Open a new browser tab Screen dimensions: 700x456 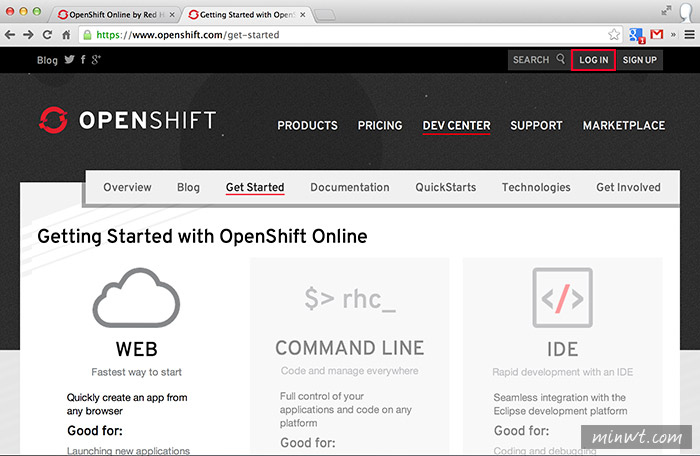[x=325, y=16]
